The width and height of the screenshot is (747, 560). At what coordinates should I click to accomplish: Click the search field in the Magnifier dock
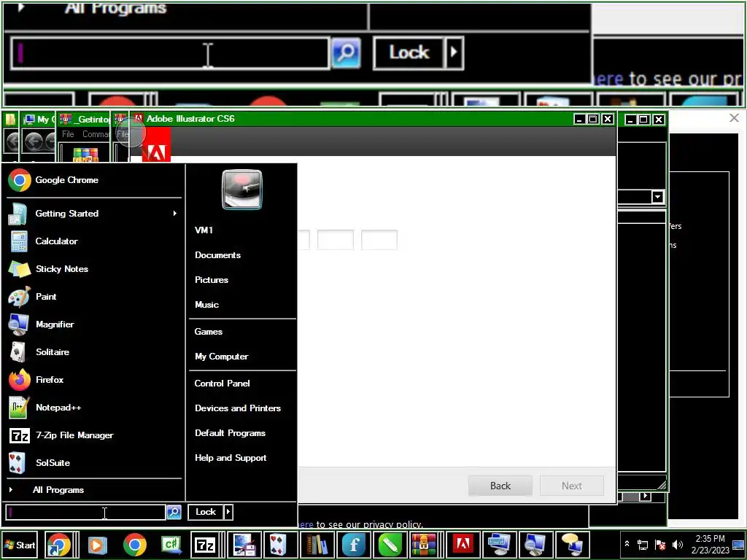pos(170,53)
